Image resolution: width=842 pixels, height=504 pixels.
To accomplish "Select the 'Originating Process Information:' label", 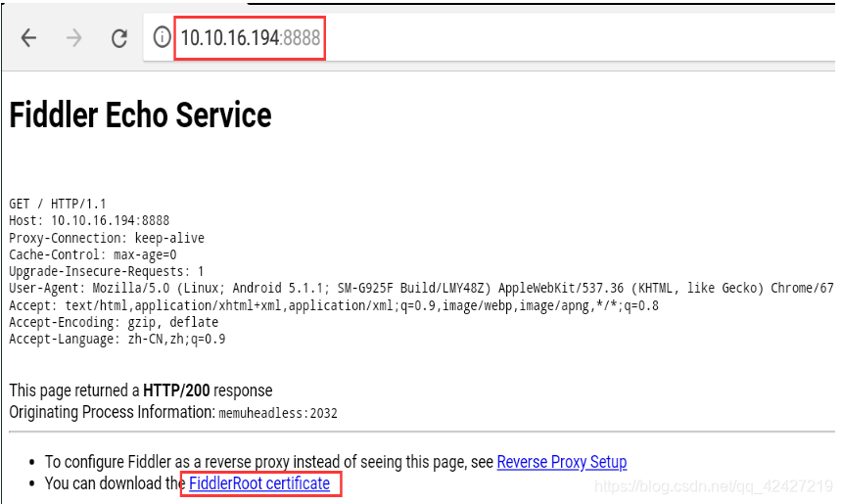I will [113, 412].
